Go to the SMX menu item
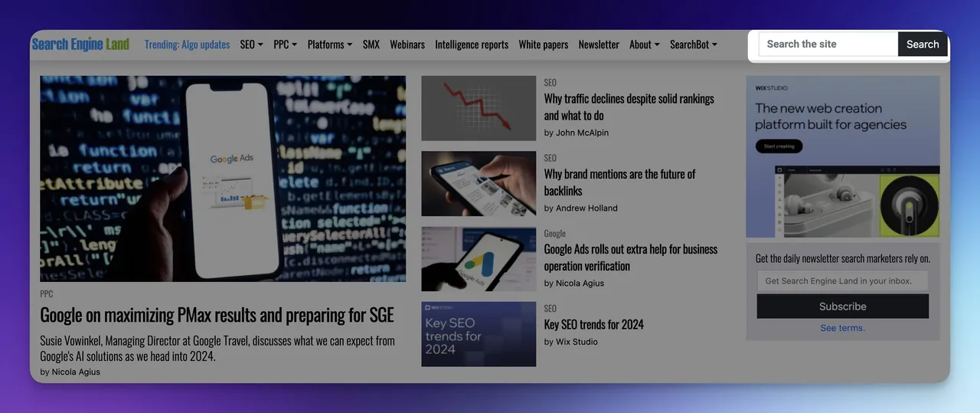 371,44
